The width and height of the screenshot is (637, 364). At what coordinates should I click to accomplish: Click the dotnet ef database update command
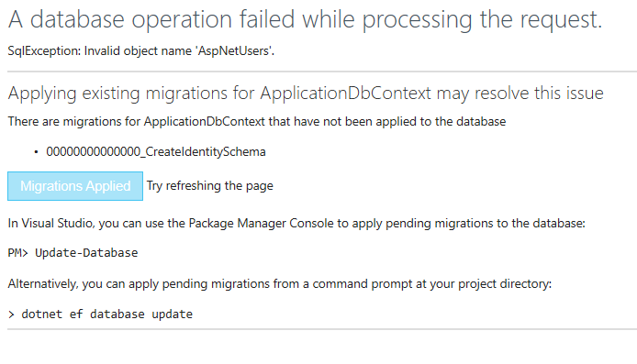100,314
